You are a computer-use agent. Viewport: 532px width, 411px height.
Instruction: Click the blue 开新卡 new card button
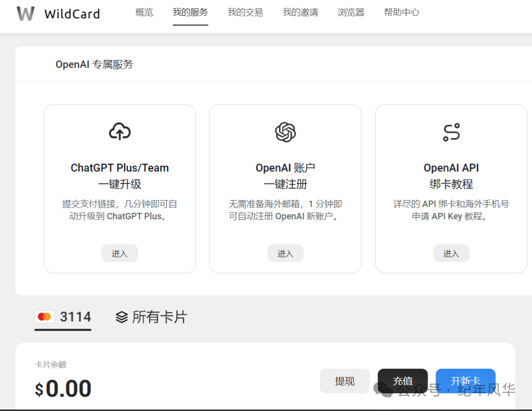465,381
